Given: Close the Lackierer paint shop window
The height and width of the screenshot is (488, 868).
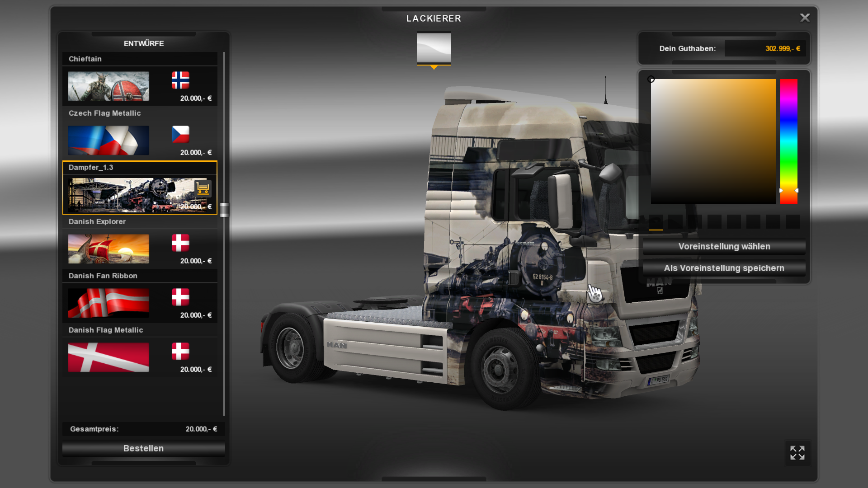Looking at the screenshot, I should tap(805, 18).
